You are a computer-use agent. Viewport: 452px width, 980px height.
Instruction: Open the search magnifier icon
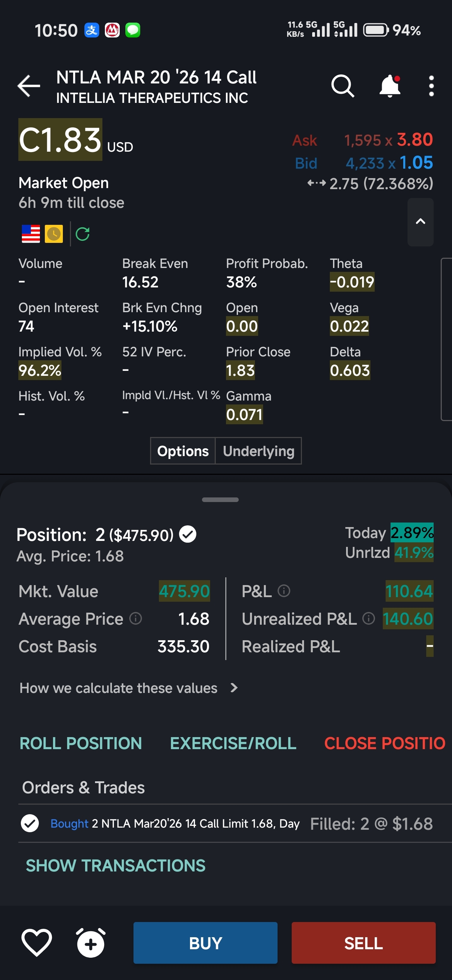tap(343, 86)
